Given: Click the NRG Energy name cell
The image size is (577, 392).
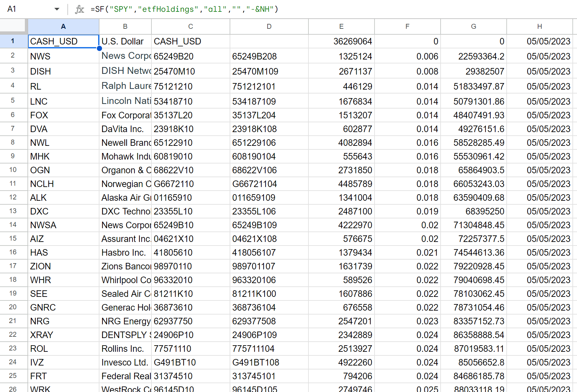Looking at the screenshot, I should click(x=125, y=321).
